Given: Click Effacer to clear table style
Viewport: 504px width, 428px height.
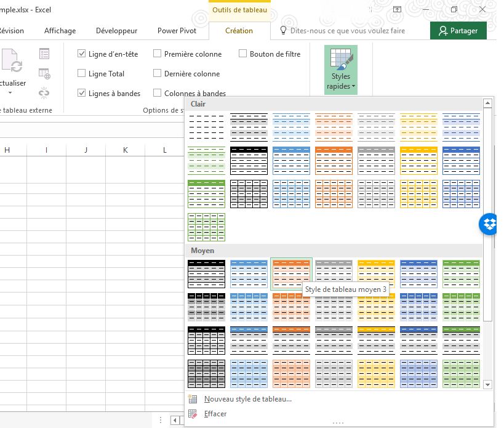Looking at the screenshot, I should pos(215,414).
